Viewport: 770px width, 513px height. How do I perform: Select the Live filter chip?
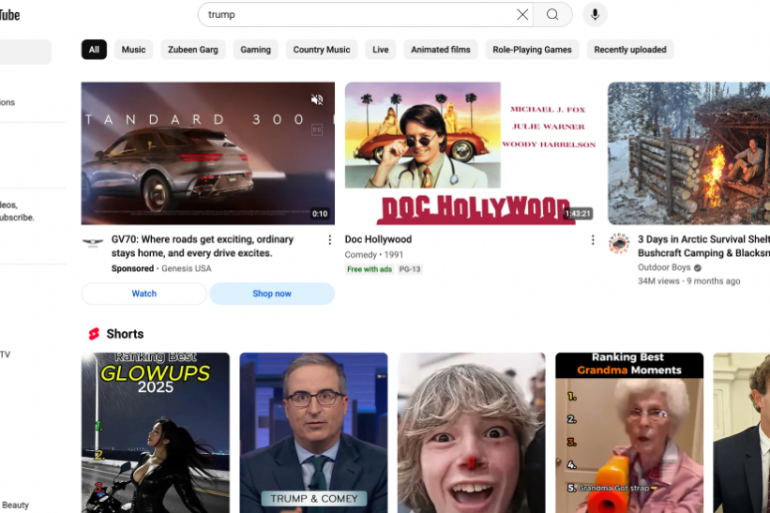tap(381, 50)
